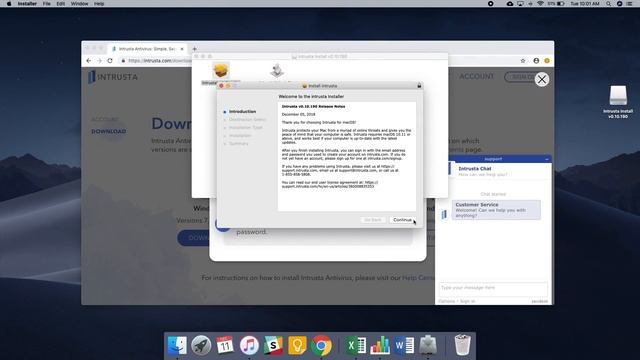Viewport: 640px width, 360px height.
Task: Click the Chrome forward arrow
Action: [99, 60]
